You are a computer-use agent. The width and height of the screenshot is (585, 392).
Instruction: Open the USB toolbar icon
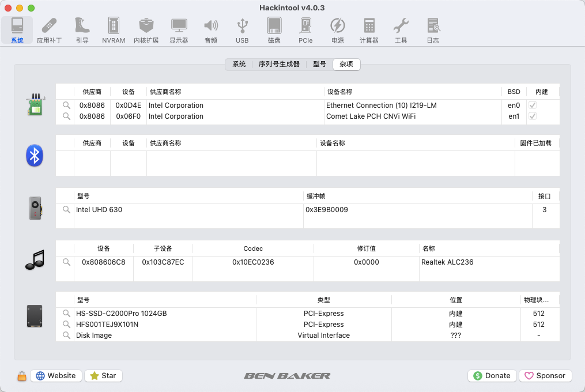pos(242,30)
